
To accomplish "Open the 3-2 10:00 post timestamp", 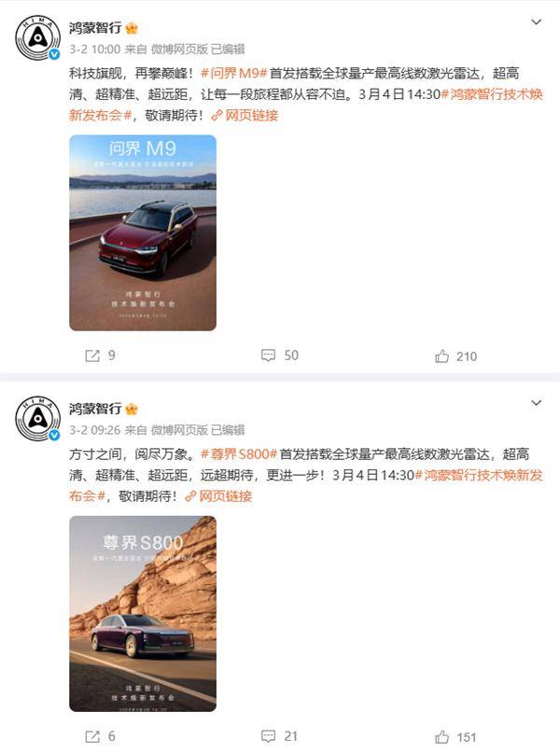I will pos(94,49).
